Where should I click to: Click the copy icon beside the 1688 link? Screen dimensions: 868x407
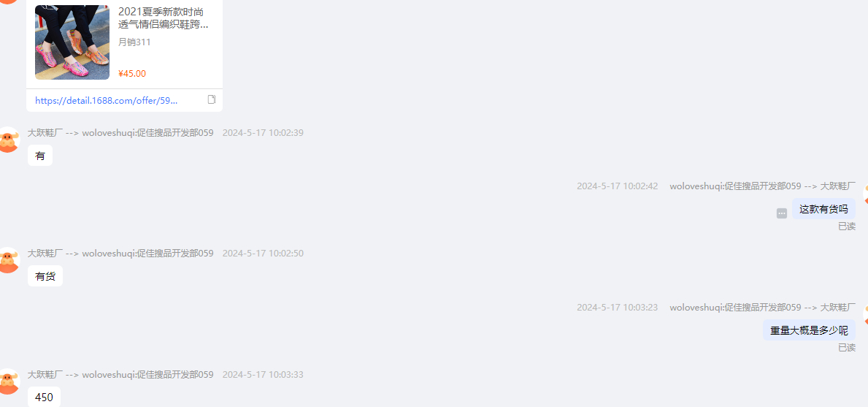click(212, 99)
